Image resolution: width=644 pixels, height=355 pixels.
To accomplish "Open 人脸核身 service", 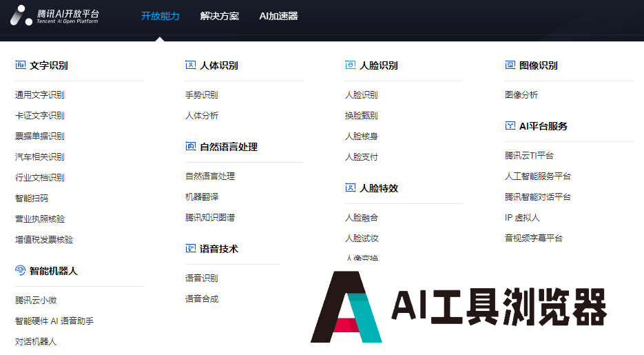I will point(362,136).
